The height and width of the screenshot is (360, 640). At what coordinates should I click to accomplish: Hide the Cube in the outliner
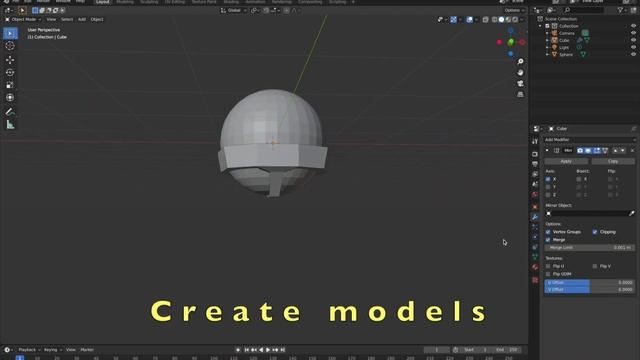[633, 40]
